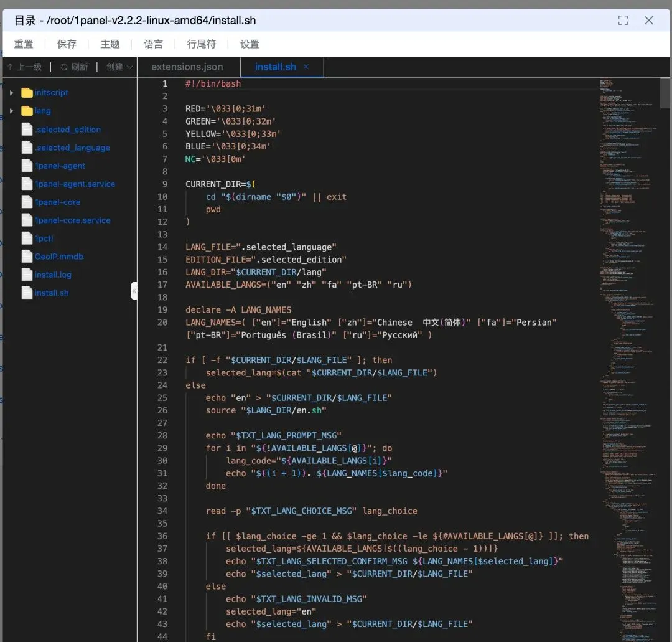This screenshot has width=672, height=642.
Task: Click the read -p lang_choice line
Action: coord(312,511)
